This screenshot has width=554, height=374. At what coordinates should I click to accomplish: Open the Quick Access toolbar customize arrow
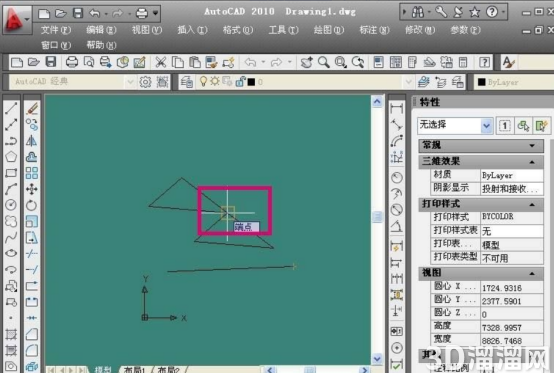pyautogui.click(x=156, y=13)
